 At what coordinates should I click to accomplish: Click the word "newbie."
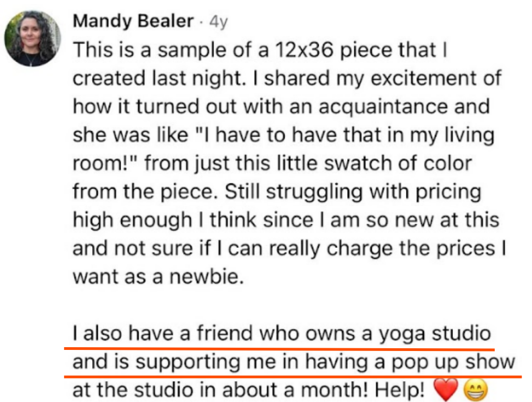[207, 276]
